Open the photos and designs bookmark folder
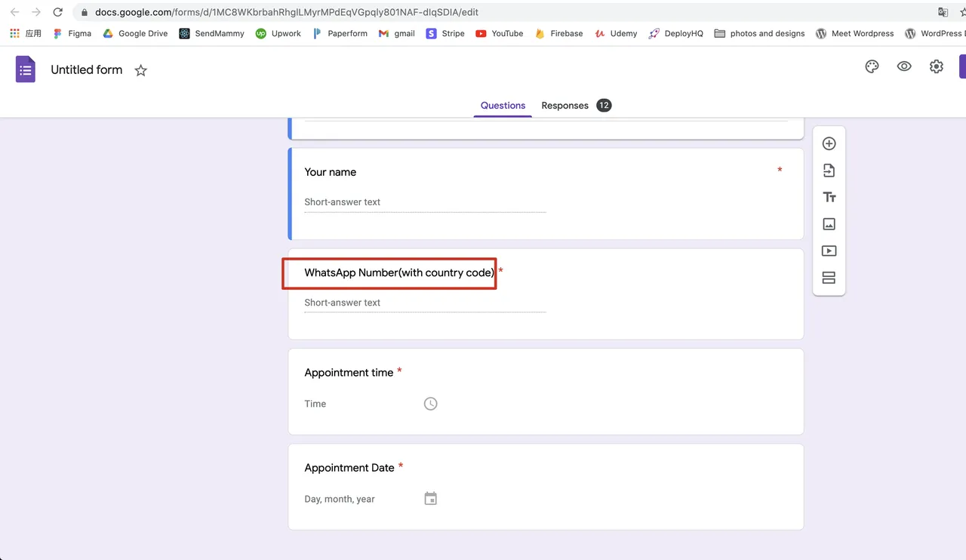The width and height of the screenshot is (966, 560). 759,33
